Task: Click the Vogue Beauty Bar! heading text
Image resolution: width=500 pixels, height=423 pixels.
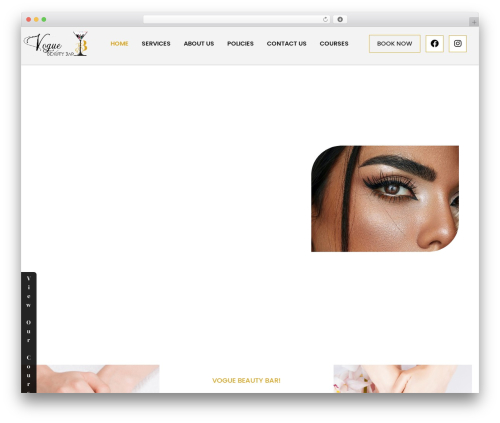Action: click(246, 381)
